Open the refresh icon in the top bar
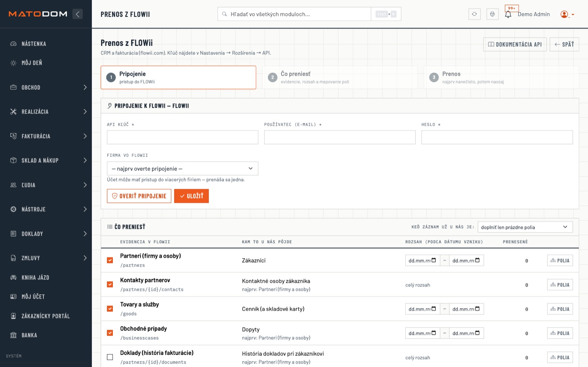588x367 pixels. pyautogui.click(x=474, y=14)
